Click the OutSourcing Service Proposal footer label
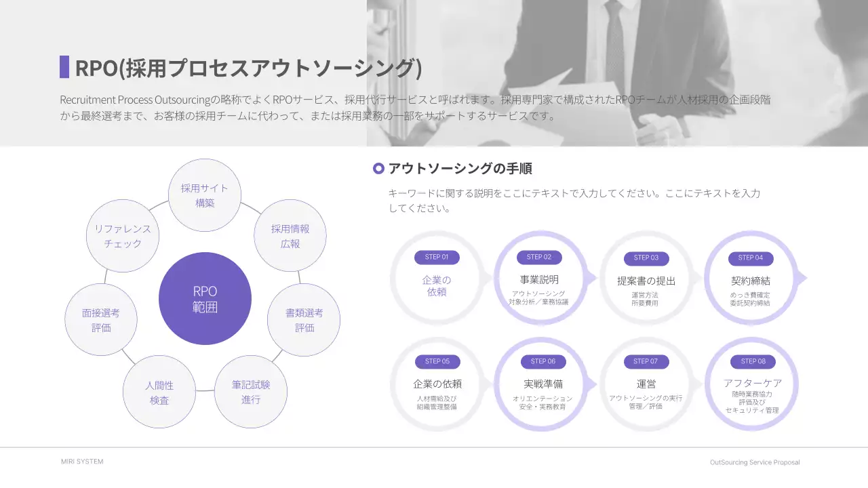The width and height of the screenshot is (868, 488). [753, 462]
